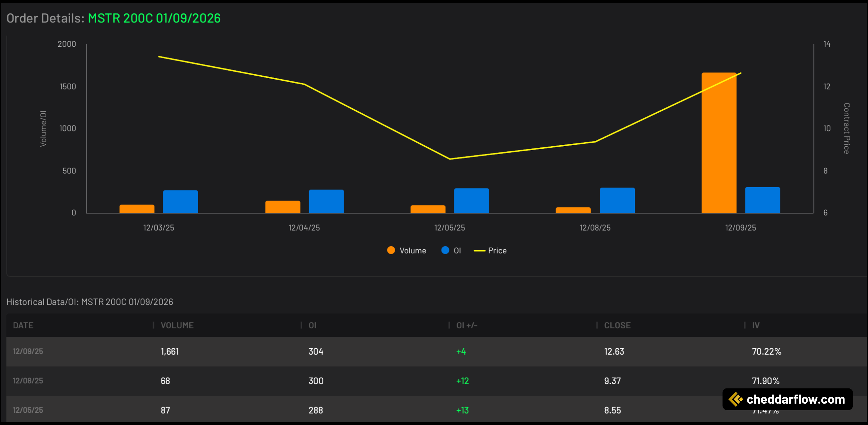Click the green +4 OI change value

(x=461, y=351)
